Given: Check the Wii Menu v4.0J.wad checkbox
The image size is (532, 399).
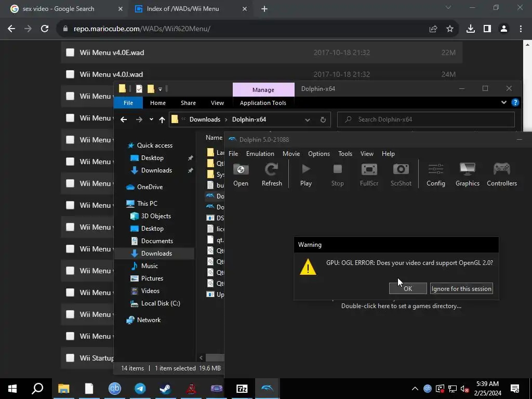Looking at the screenshot, I should coord(70,74).
